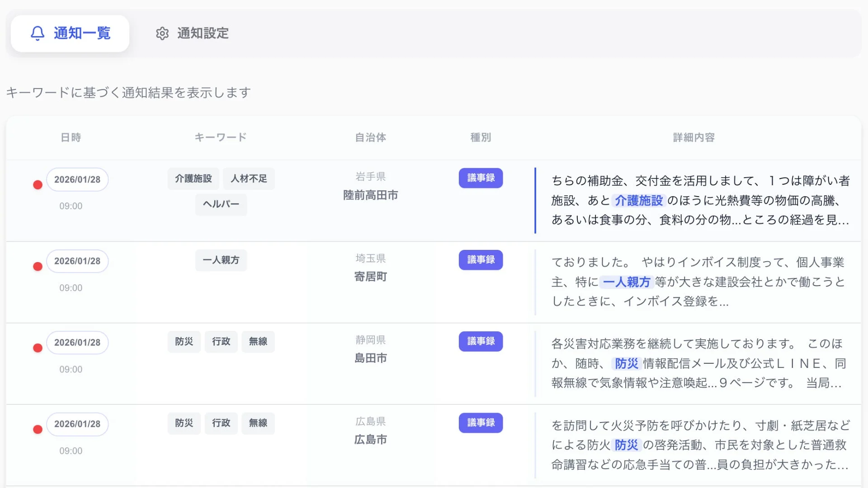868x488 pixels.
Task: Click the 2026/01/28 date badge on the first row
Action: [x=77, y=179]
